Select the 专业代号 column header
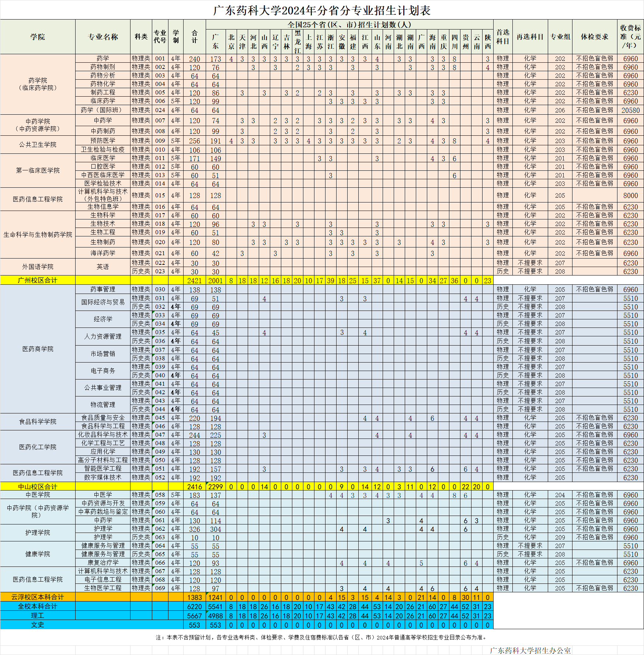The width and height of the screenshot is (644, 655). coord(160,37)
